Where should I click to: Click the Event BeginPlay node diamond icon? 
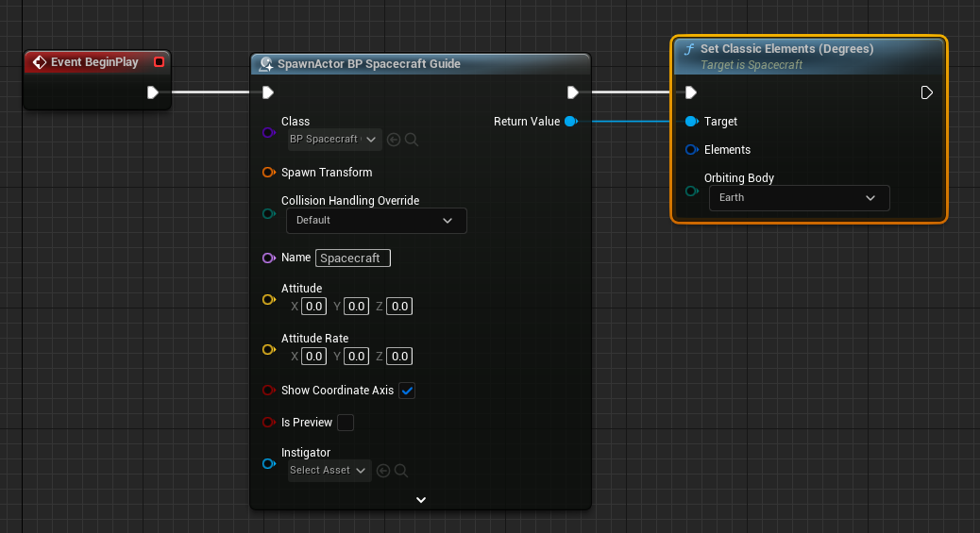click(40, 62)
